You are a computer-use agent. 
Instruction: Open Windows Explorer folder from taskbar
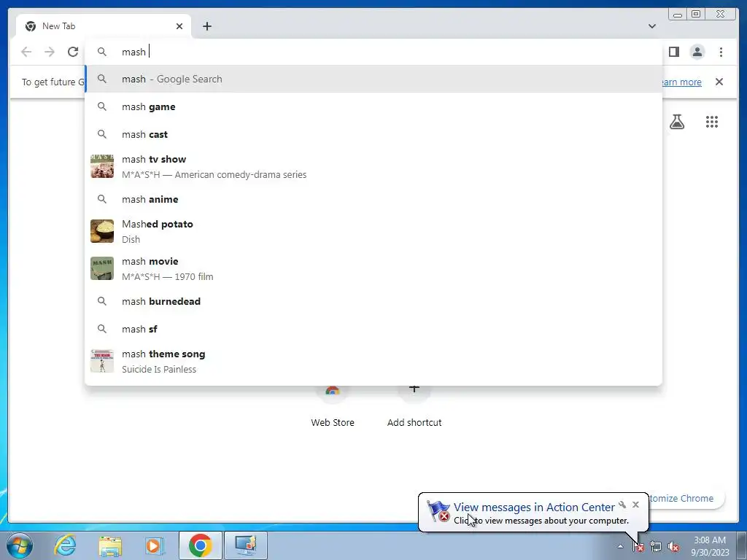[x=110, y=545]
